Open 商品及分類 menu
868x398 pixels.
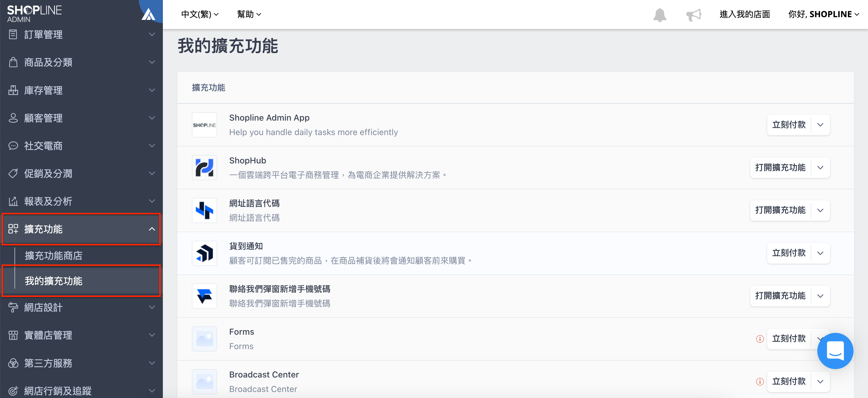click(81, 62)
